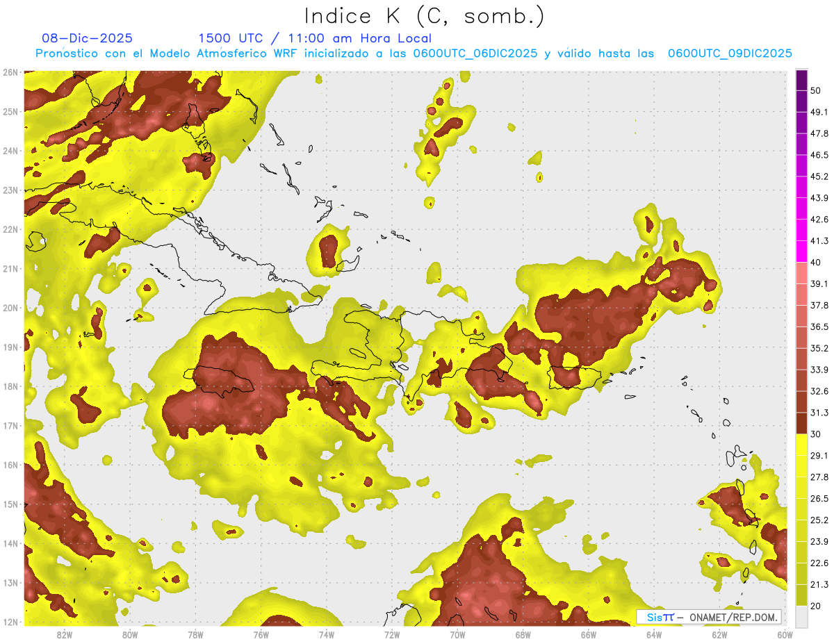Click the legend value '41.3'
Viewport: 834px width, 644px height.
[x=819, y=241]
